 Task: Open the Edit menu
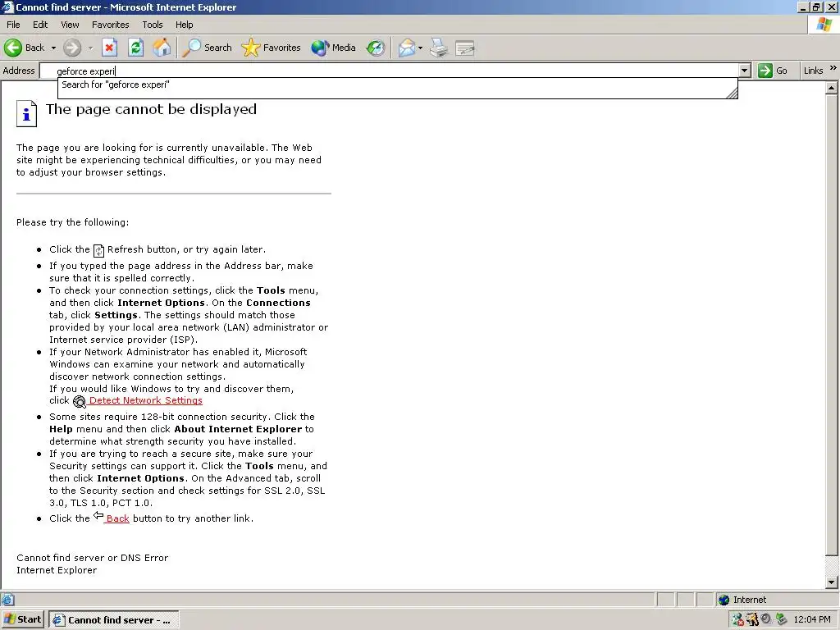[x=40, y=25]
